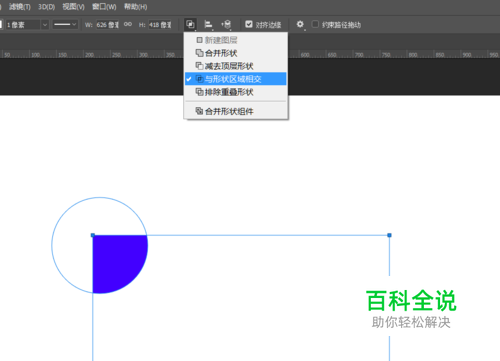Click the 排除重叠形状 icon in the menu

199,92
